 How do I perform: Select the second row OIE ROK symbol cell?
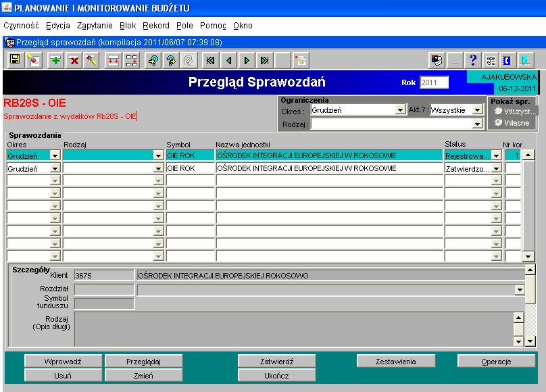tap(190, 168)
